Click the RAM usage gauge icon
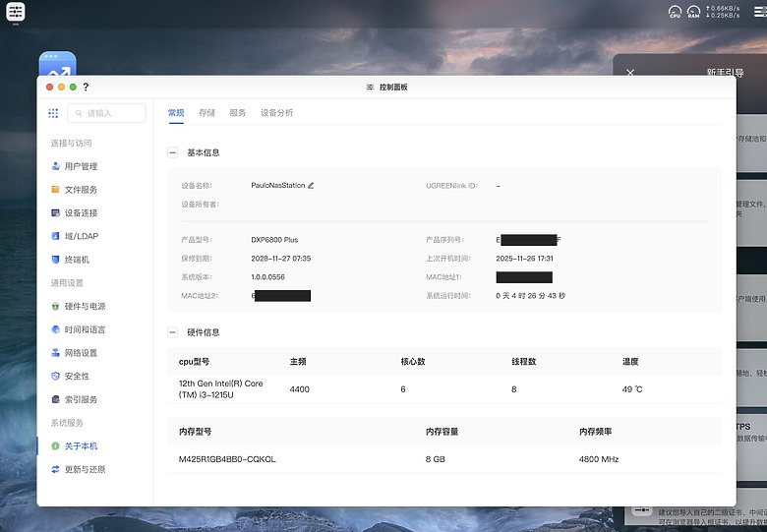The height and width of the screenshot is (532, 767). [x=694, y=13]
